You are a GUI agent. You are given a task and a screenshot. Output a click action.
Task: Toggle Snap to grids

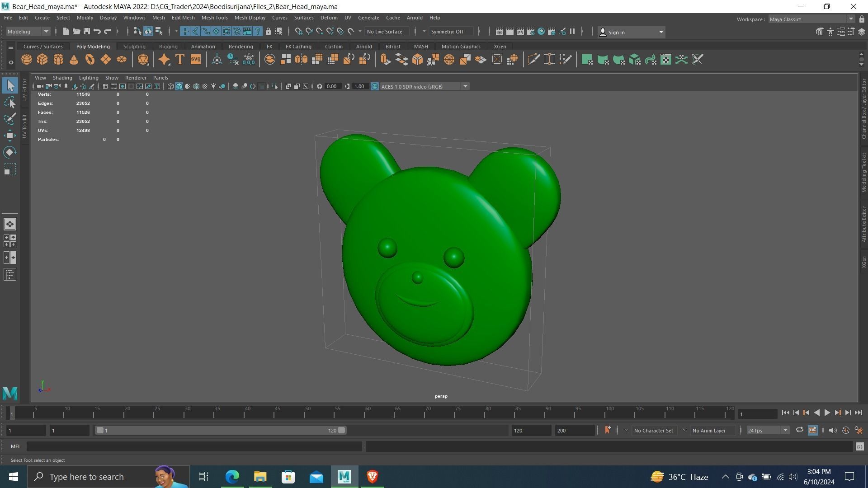pyautogui.click(x=299, y=32)
